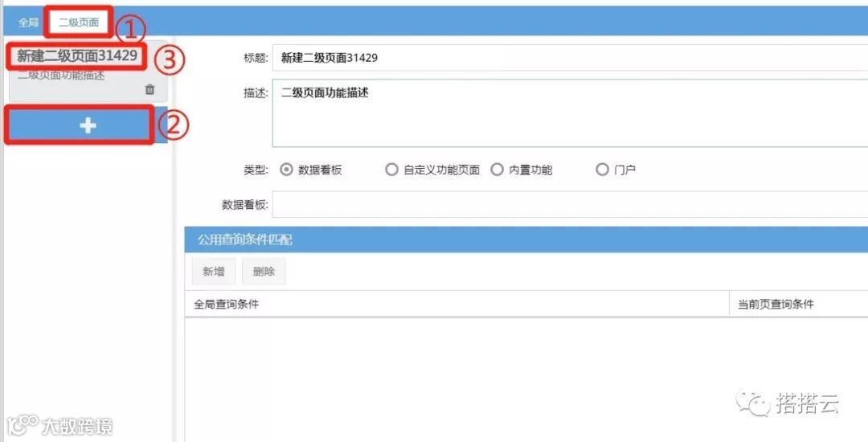Select the 新建二级页面31429 list item
The image size is (868, 442).
click(77, 56)
